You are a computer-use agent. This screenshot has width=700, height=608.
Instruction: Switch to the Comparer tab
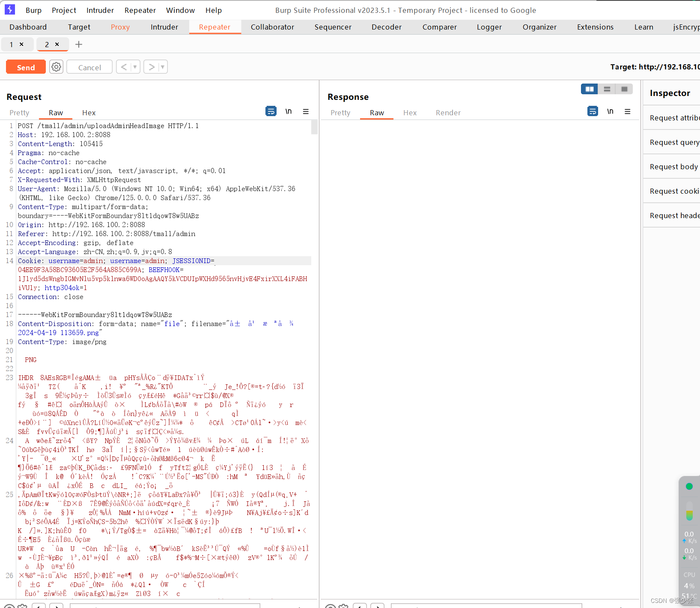(x=439, y=27)
